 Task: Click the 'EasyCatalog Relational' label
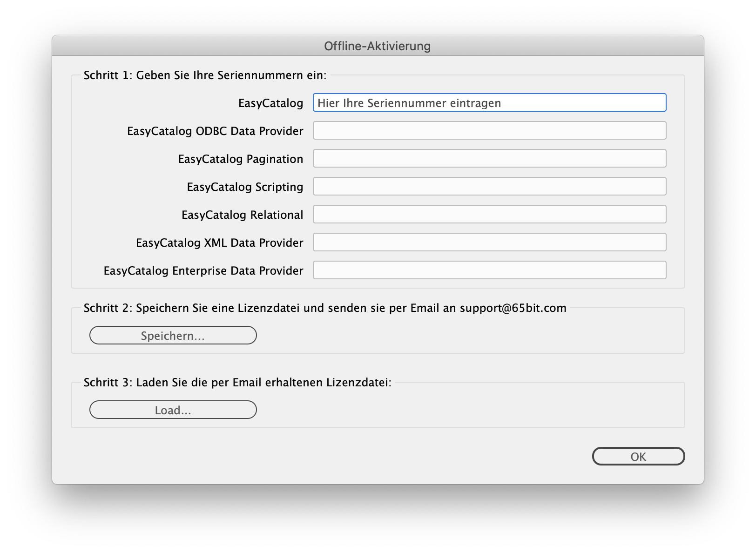(242, 215)
